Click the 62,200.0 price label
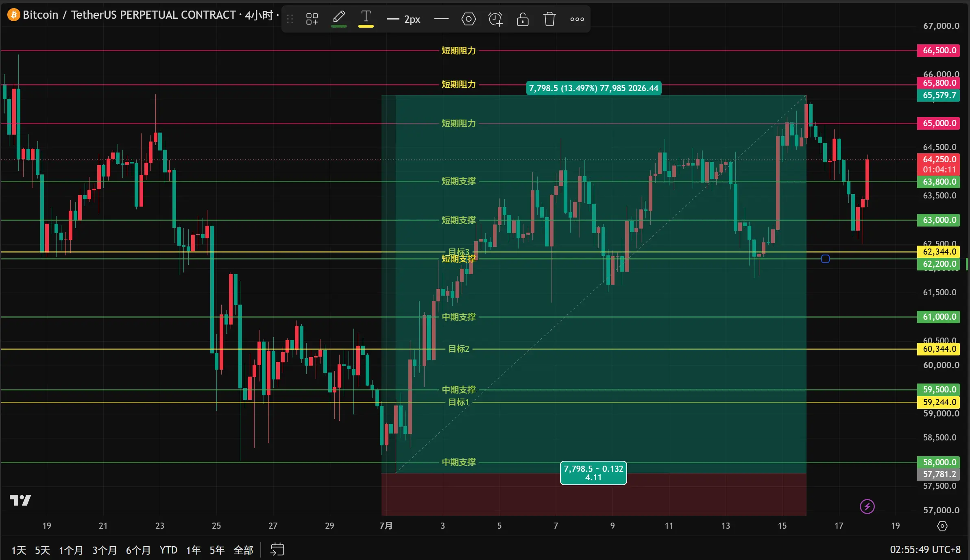Screen dimensions: 970x560 939,264
